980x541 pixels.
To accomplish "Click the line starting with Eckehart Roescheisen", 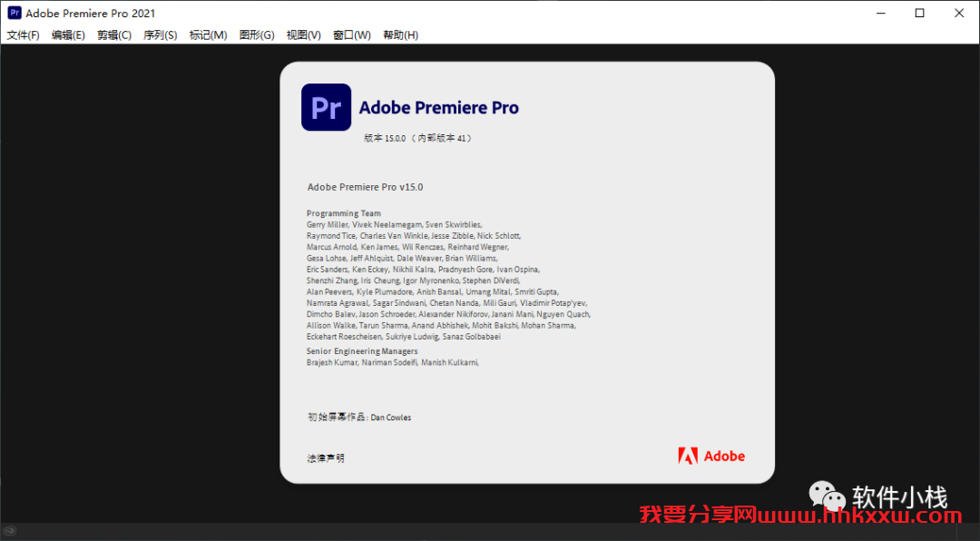I will coord(404,337).
